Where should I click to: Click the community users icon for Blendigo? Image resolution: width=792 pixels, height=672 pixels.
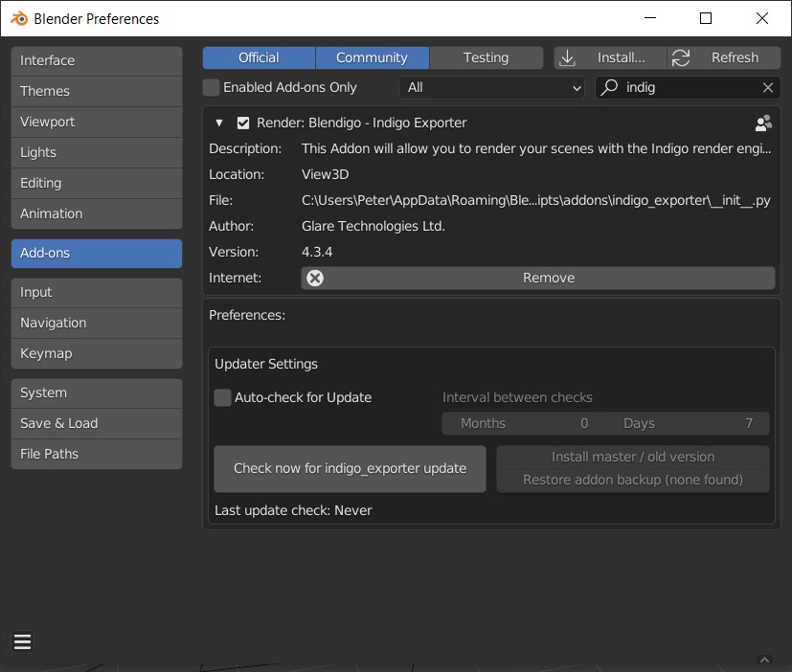click(763, 123)
